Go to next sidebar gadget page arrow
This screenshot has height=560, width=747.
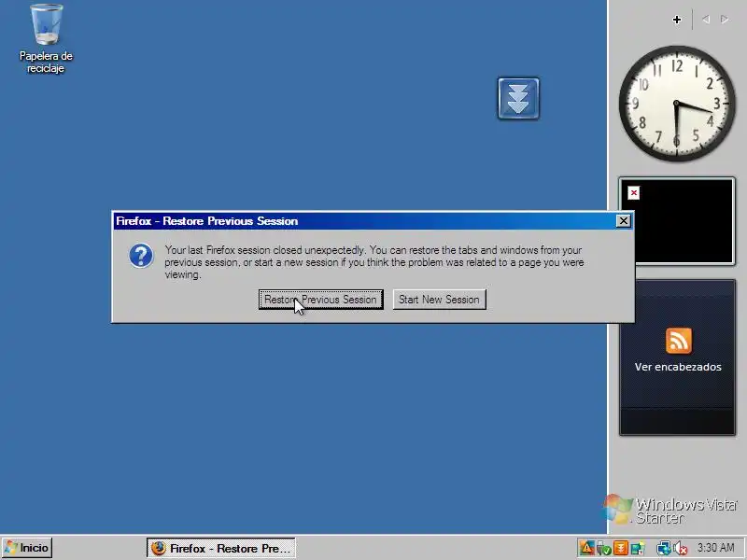click(725, 20)
